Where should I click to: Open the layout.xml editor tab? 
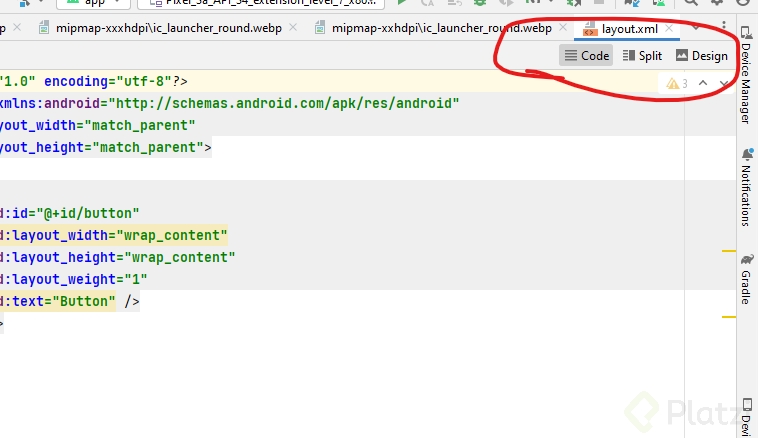tap(629, 29)
